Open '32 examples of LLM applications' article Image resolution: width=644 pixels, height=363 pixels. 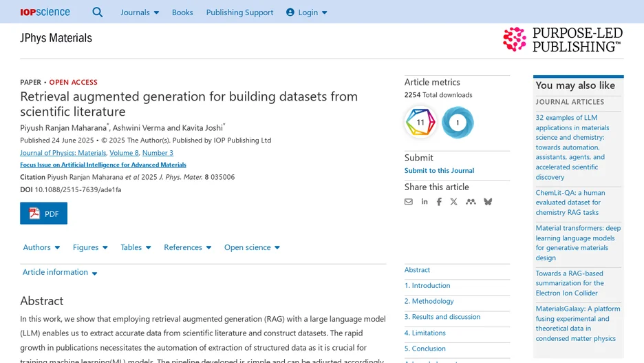572,147
